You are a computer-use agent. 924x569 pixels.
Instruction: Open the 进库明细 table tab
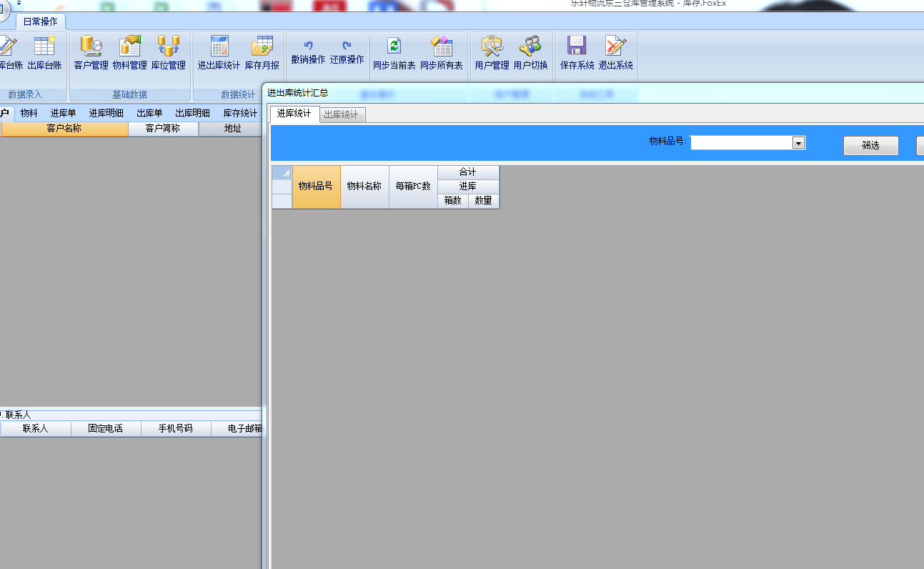106,113
